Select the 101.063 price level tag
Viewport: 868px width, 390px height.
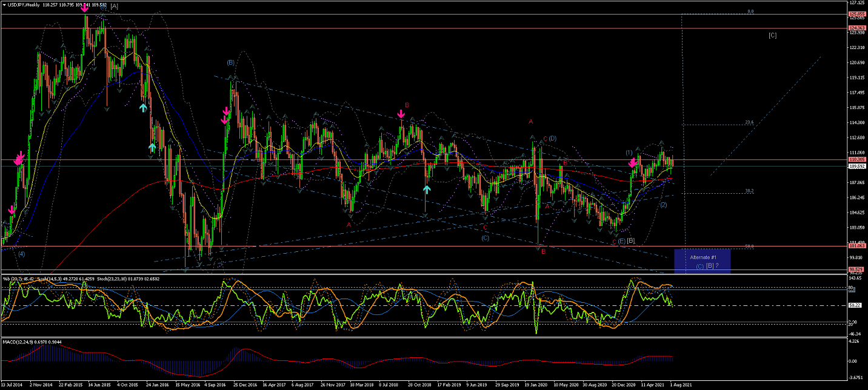pos(856,246)
